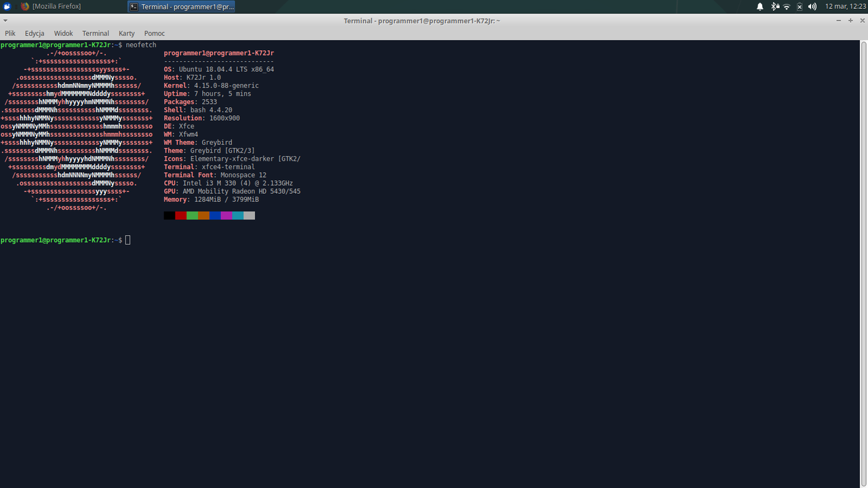The width and height of the screenshot is (868, 488).
Task: Show the calendar from the clock
Action: pyautogui.click(x=845, y=7)
